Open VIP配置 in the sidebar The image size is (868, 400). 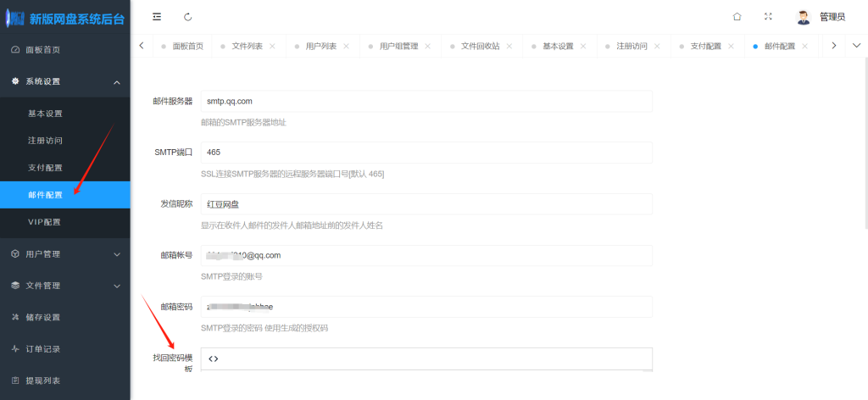click(64, 222)
